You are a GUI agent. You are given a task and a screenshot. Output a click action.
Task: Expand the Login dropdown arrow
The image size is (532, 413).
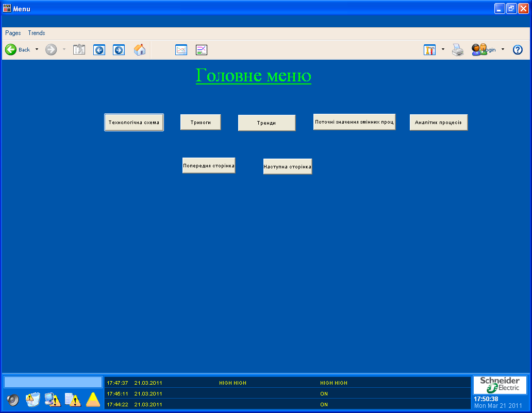pos(503,49)
